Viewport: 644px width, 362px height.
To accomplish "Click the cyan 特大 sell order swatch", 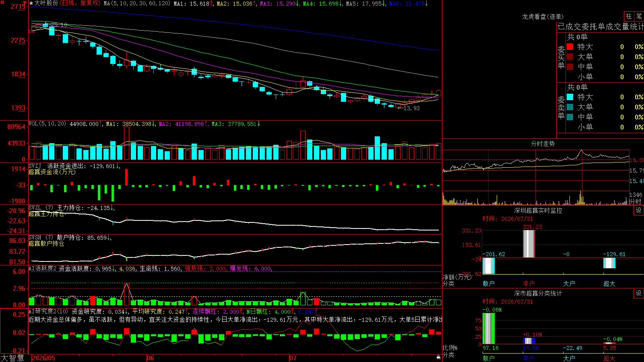I will click(x=570, y=97).
